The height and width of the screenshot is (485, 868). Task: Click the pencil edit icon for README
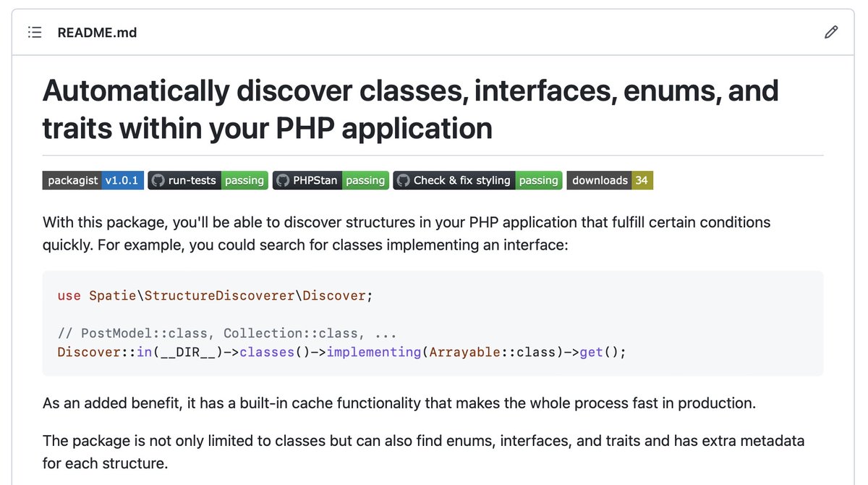tap(831, 33)
